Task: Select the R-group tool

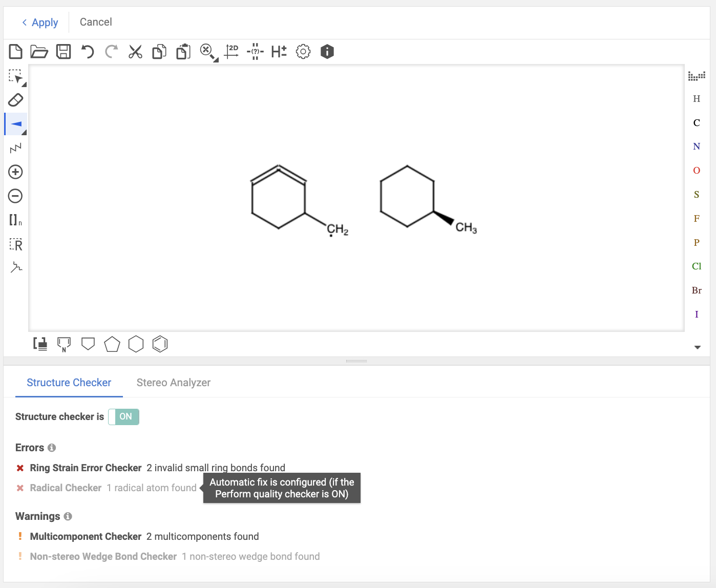Action: click(15, 244)
